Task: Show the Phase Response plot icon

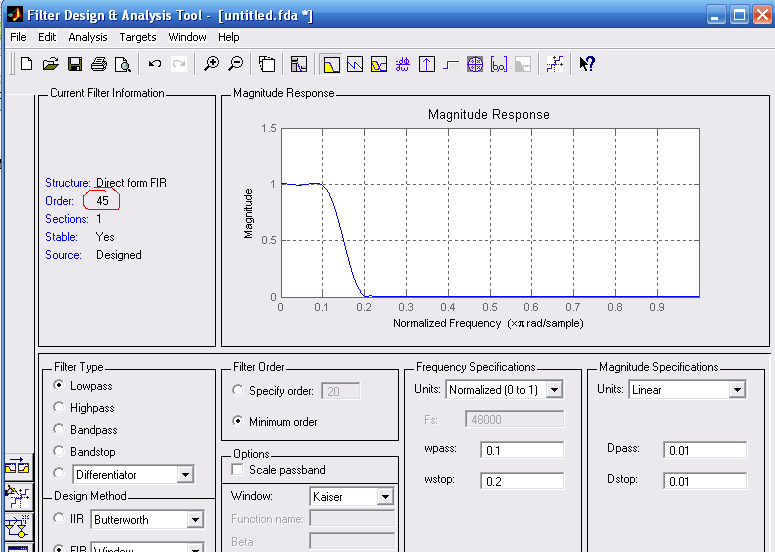Action: 355,64
